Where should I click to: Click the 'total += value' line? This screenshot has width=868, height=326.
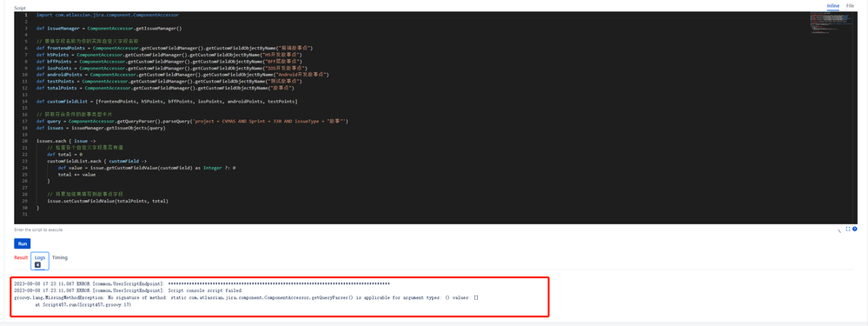(76, 175)
